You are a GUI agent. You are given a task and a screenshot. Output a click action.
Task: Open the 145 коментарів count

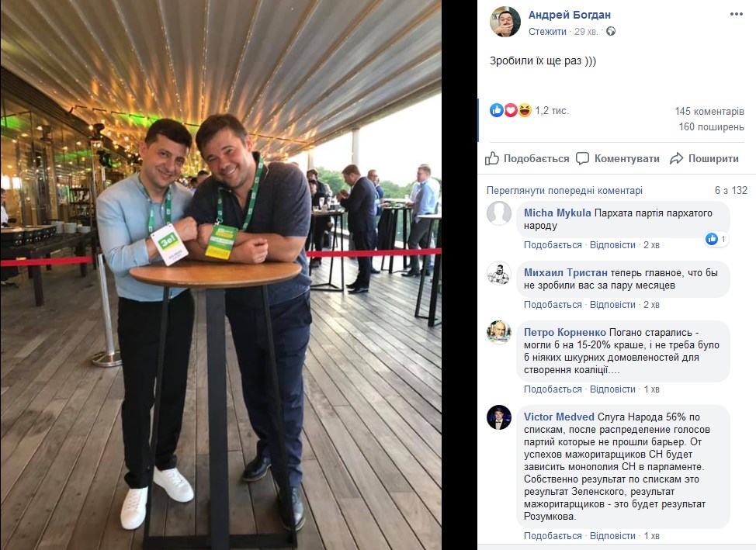coord(709,112)
